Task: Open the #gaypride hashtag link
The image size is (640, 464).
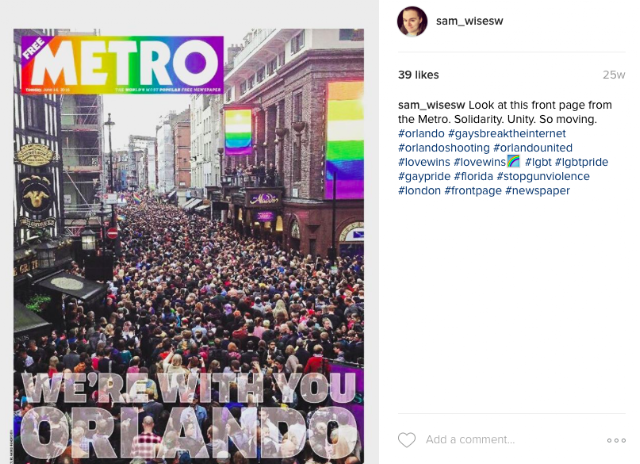Action: coord(424,176)
